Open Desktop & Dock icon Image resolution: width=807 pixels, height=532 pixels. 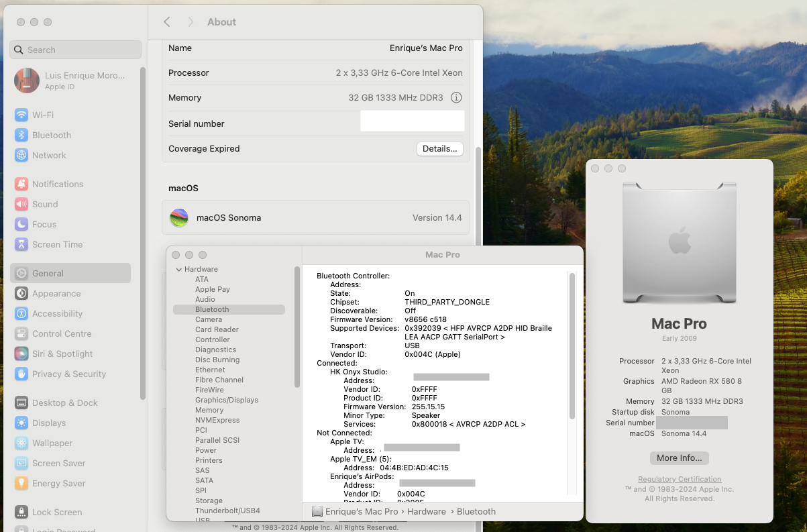(21, 403)
